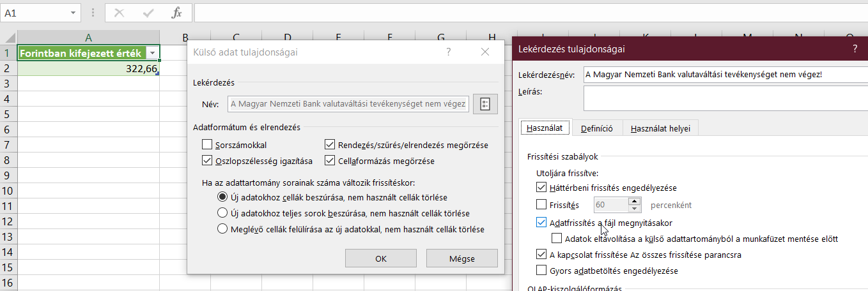Open filter arrow in Forintban kifejezett érték header
The width and height of the screenshot is (868, 291).
point(152,54)
